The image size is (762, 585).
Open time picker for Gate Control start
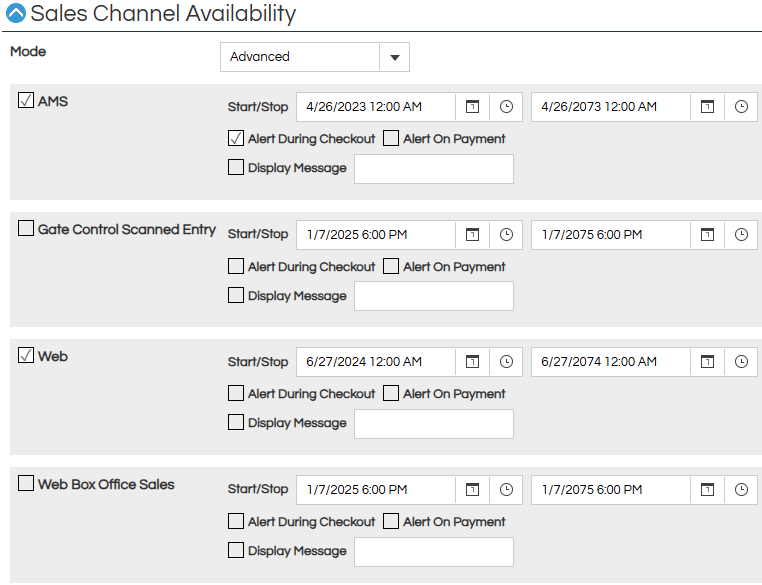point(506,235)
